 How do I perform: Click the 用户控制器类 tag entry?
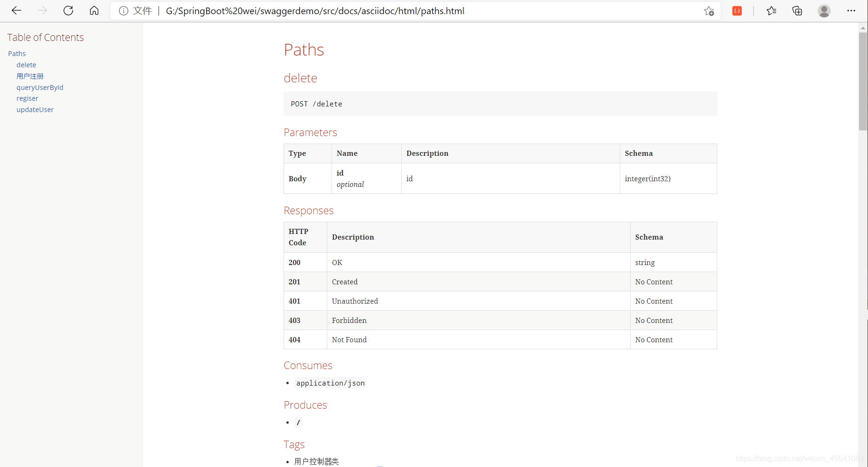(x=316, y=461)
